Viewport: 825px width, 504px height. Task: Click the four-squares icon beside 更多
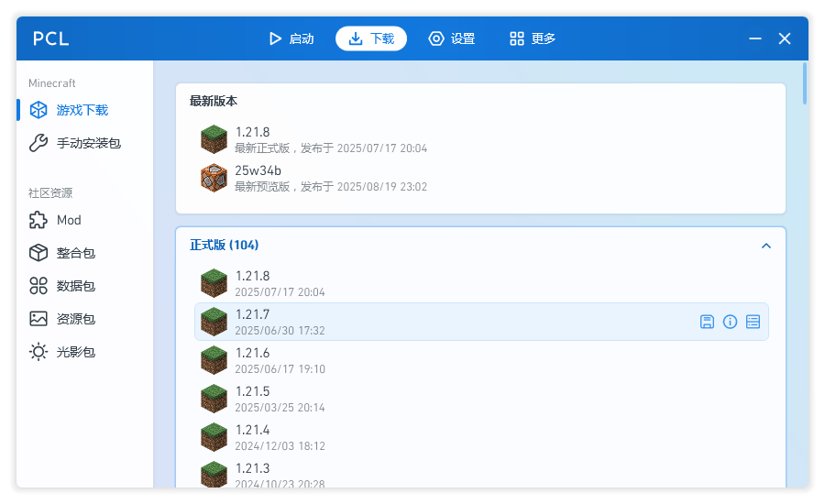(517, 38)
